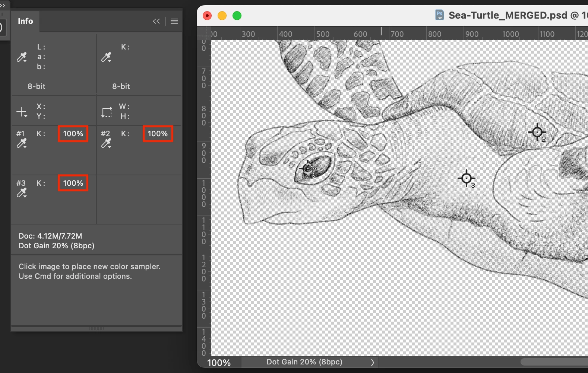This screenshot has height=373, width=588.
Task: Expand the collapsed toolbar via double chevron
Action: click(3, 5)
